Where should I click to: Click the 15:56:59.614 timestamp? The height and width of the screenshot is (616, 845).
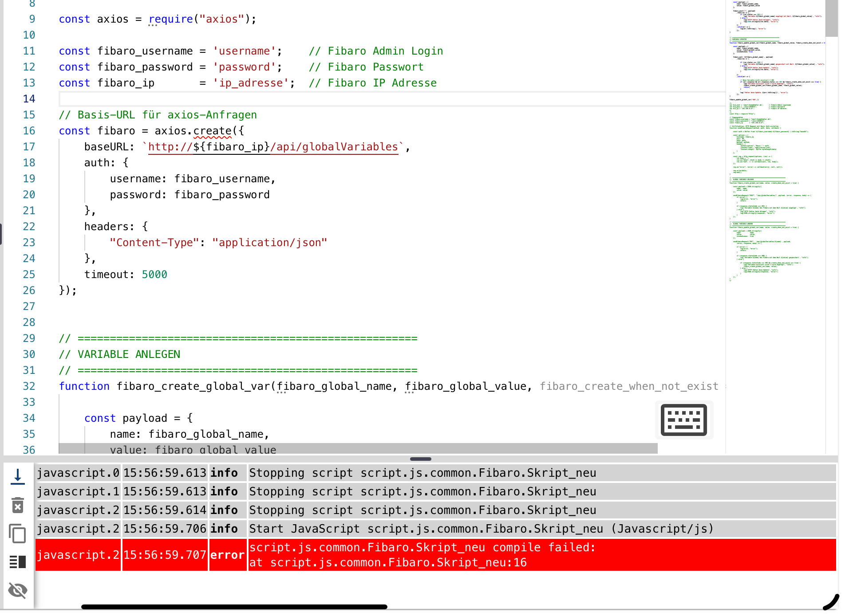pos(165,510)
